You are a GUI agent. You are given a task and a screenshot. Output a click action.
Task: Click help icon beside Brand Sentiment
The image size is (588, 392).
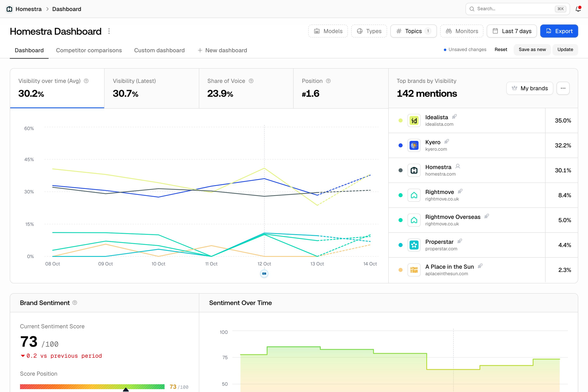click(x=75, y=303)
